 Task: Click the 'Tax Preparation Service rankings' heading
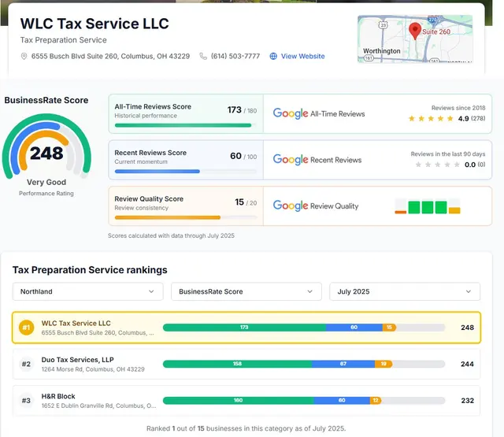[x=90, y=270]
